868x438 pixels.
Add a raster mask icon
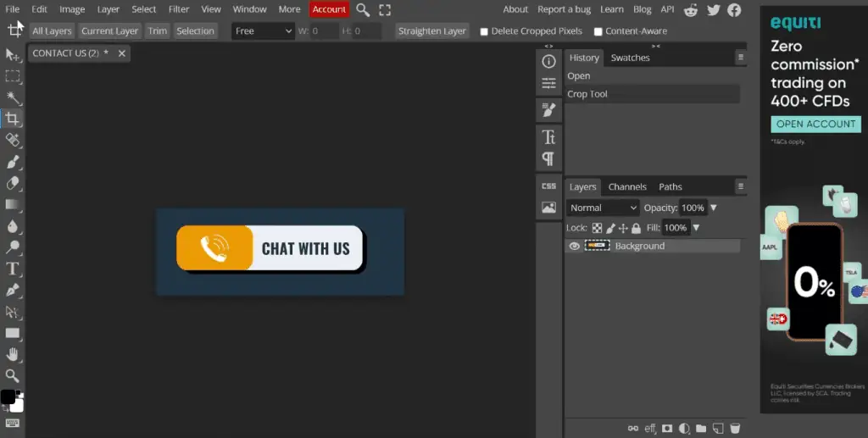(x=667, y=428)
